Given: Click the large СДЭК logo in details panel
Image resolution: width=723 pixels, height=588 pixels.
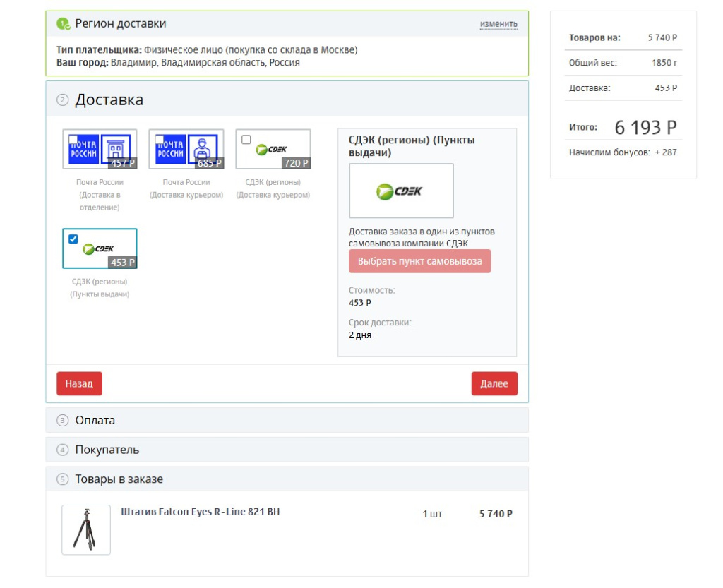Looking at the screenshot, I should coord(401,191).
